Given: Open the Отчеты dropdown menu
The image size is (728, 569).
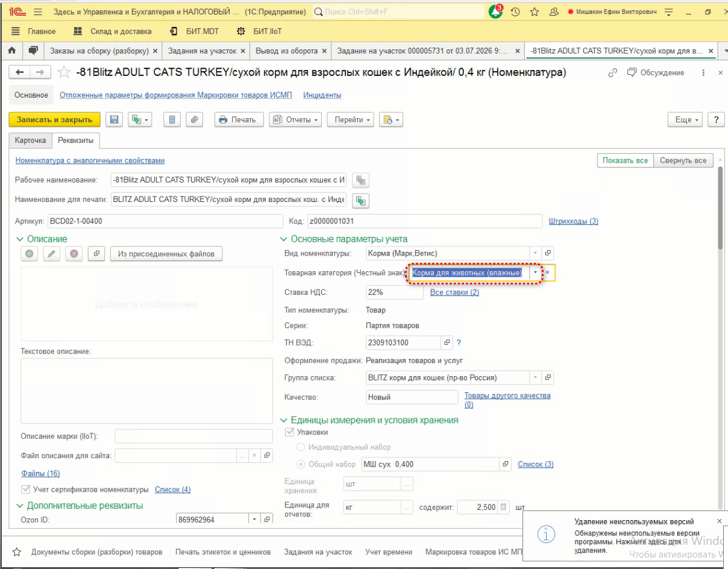Looking at the screenshot, I should 295,119.
